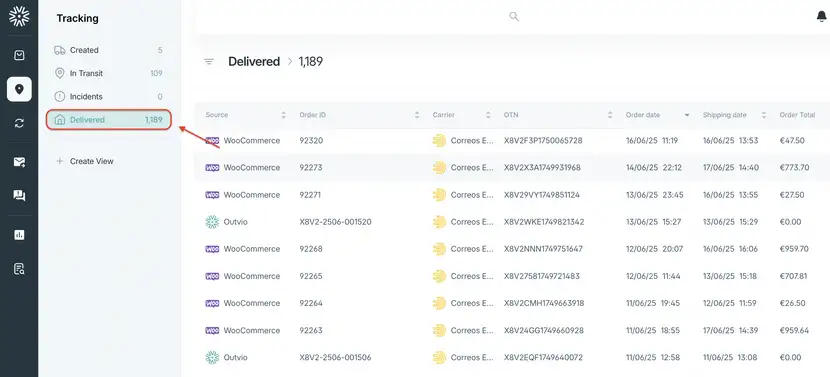Screen dimensions: 830x377
Task: Select the In Transit view
Action: click(109, 73)
